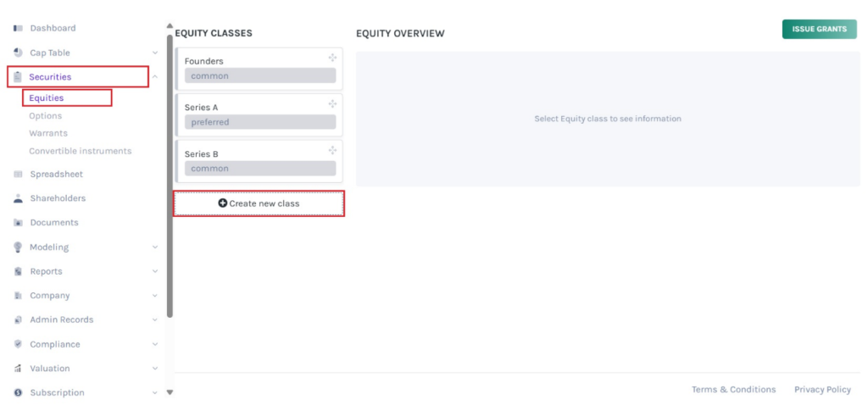Expand the Reports section chevron
The image size is (868, 406).
(x=155, y=272)
